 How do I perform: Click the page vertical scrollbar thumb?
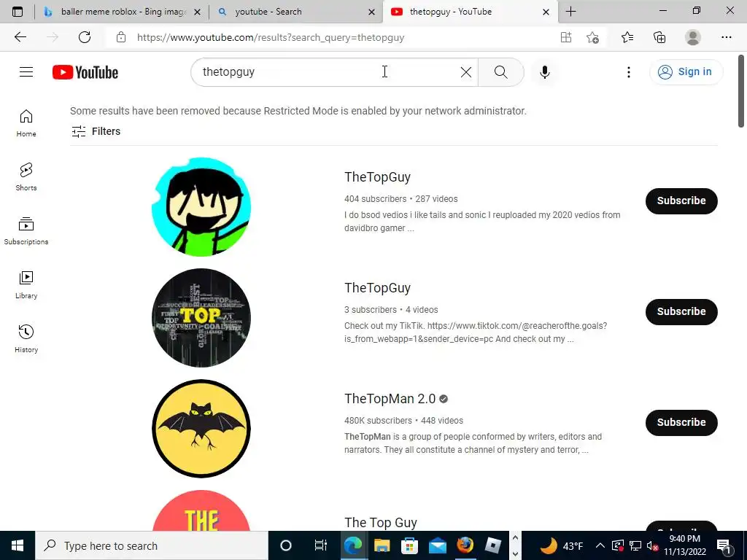point(741,91)
